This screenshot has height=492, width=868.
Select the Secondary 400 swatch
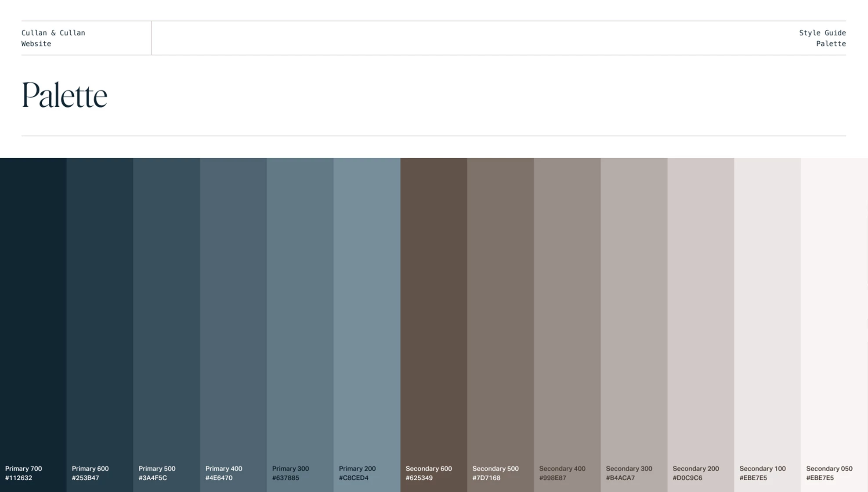(x=567, y=307)
